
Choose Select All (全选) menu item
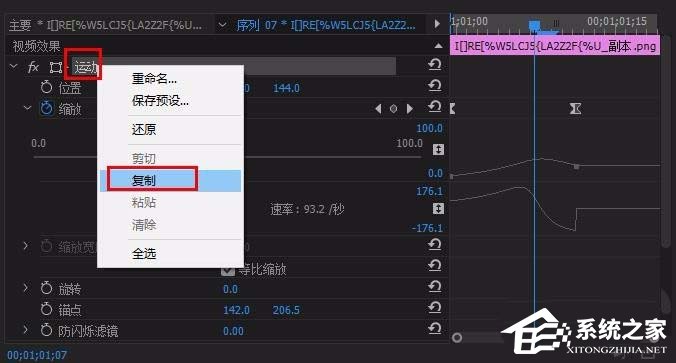point(144,253)
